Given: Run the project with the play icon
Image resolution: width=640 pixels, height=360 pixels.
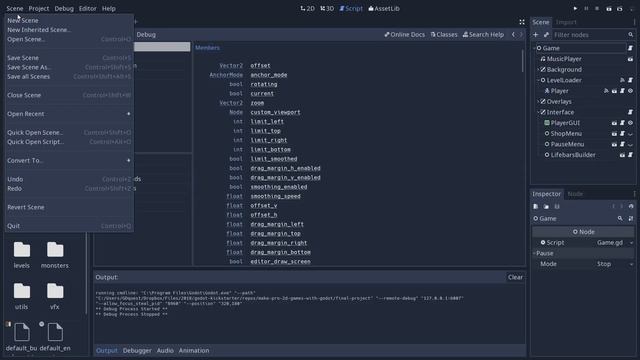Looking at the screenshot, I should (576, 8).
